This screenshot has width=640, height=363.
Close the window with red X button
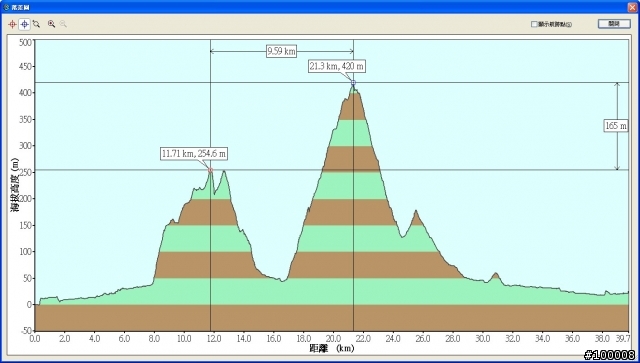pyautogui.click(x=632, y=7)
